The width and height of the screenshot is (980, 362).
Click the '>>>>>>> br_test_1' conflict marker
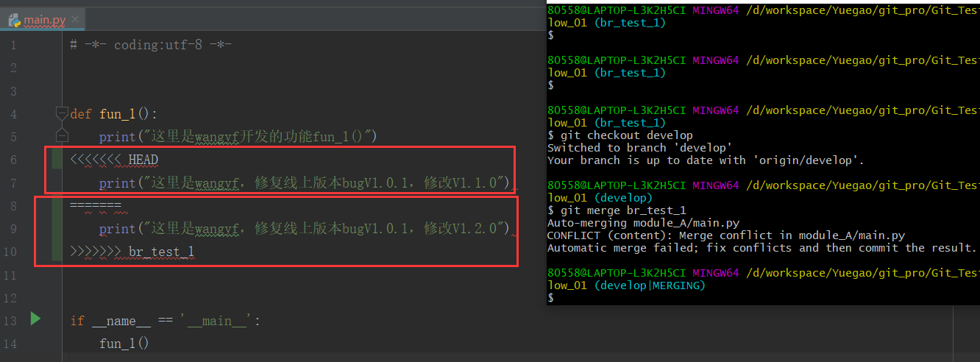tap(132, 252)
